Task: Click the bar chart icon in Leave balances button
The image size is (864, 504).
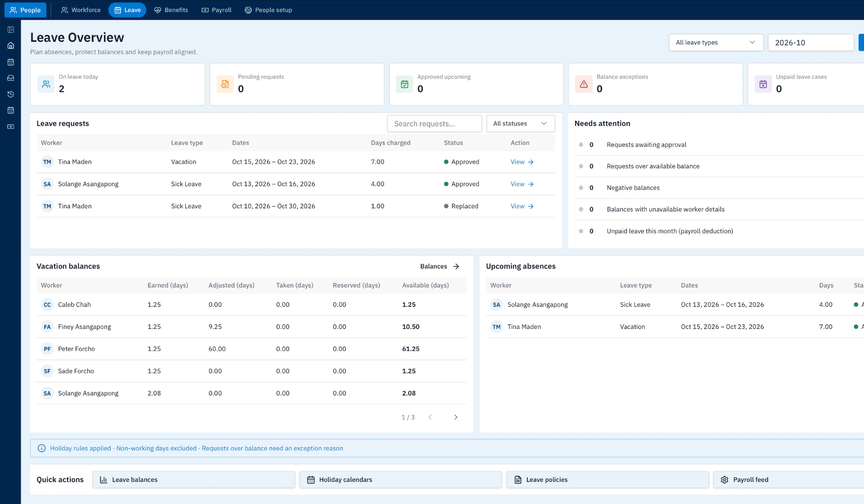Action: point(103,480)
